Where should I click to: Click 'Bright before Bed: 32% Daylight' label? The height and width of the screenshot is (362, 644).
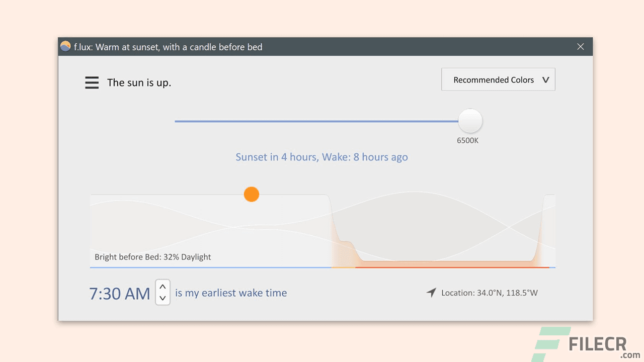click(x=153, y=257)
